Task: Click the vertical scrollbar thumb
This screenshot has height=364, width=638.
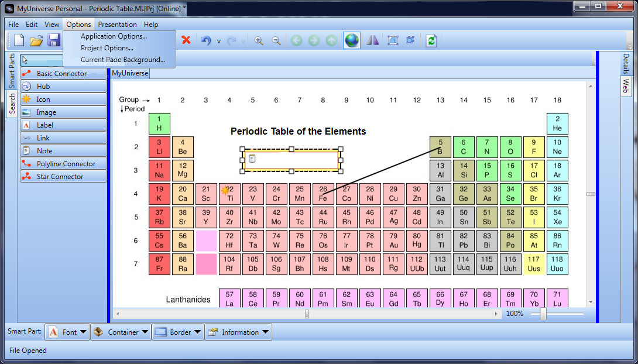Action: pos(591,194)
